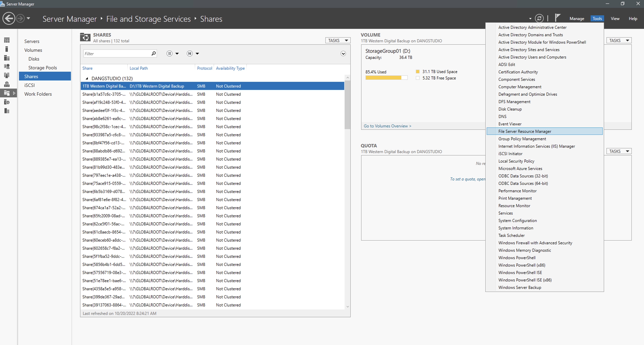Open the DNS role sidebar icon
The image size is (644, 345).
[7, 84]
